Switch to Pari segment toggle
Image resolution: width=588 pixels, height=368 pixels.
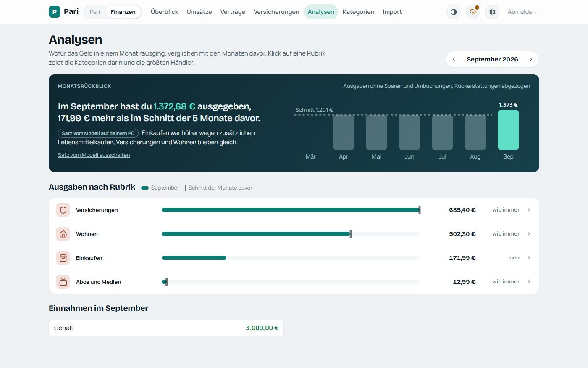coord(95,12)
